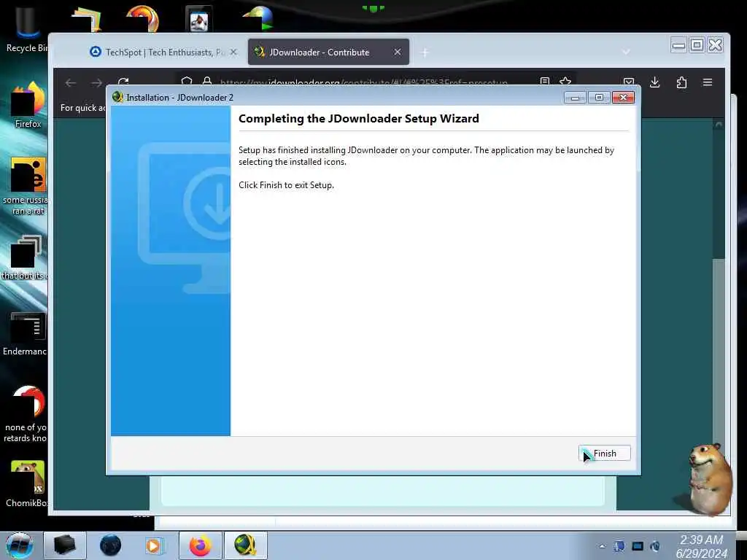This screenshot has height=560, width=747.
Task: Click the black folder taskbar icon
Action: pos(64,545)
